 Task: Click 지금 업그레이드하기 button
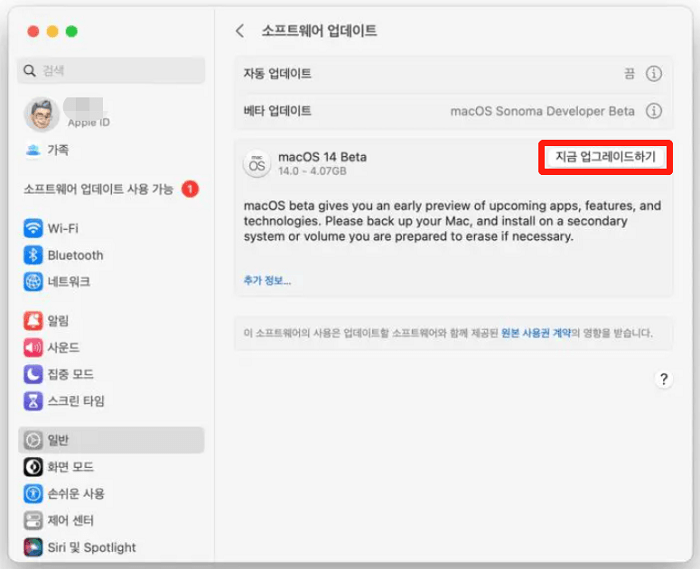tap(605, 157)
